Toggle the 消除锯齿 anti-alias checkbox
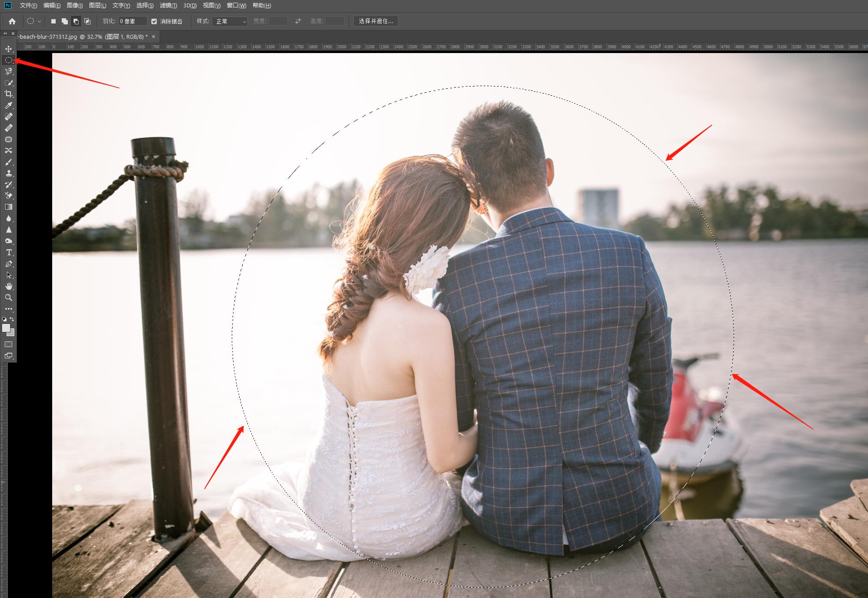Image resolution: width=868 pixels, height=598 pixels. pyautogui.click(x=154, y=21)
